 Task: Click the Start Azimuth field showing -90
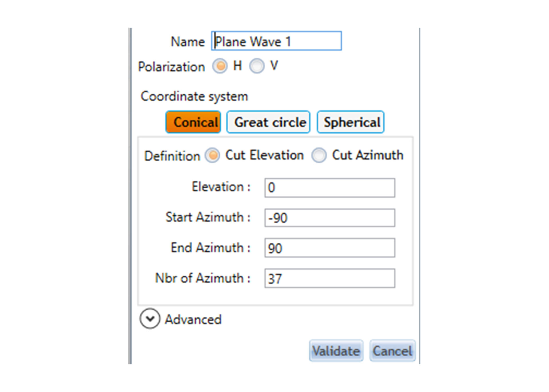pos(330,218)
